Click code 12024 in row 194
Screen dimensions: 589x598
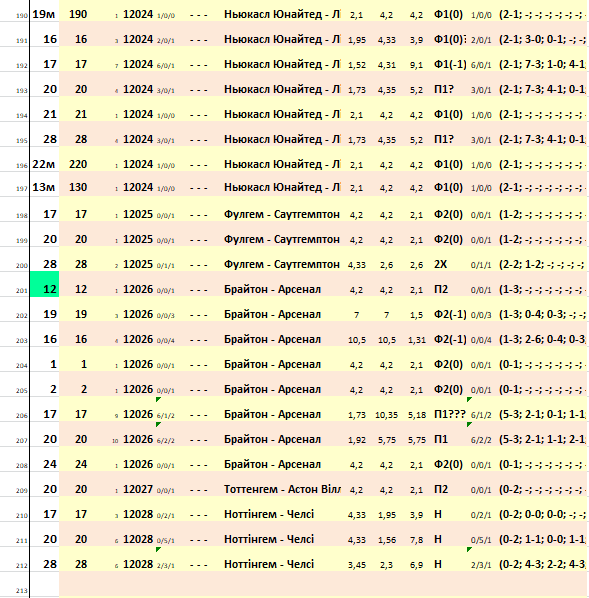pyautogui.click(x=138, y=114)
